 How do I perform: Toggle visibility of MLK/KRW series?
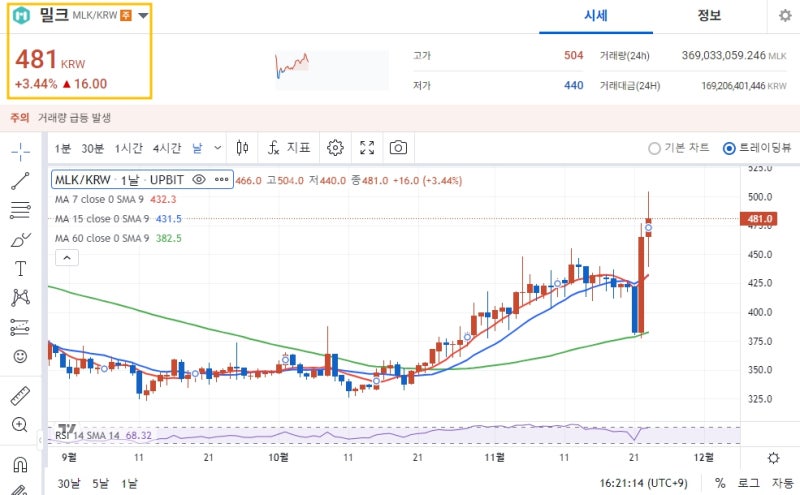199,180
